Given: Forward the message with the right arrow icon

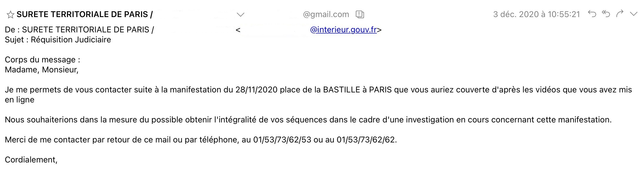Looking at the screenshot, I should (x=620, y=14).
